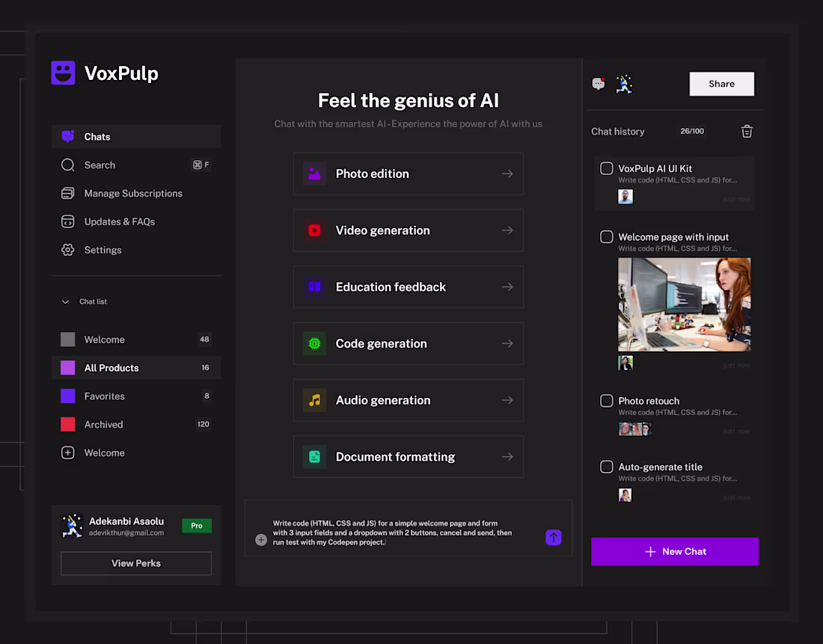Viewport: 823px width, 644px height.
Task: Click the workstation photo thumbnail
Action: tap(684, 304)
